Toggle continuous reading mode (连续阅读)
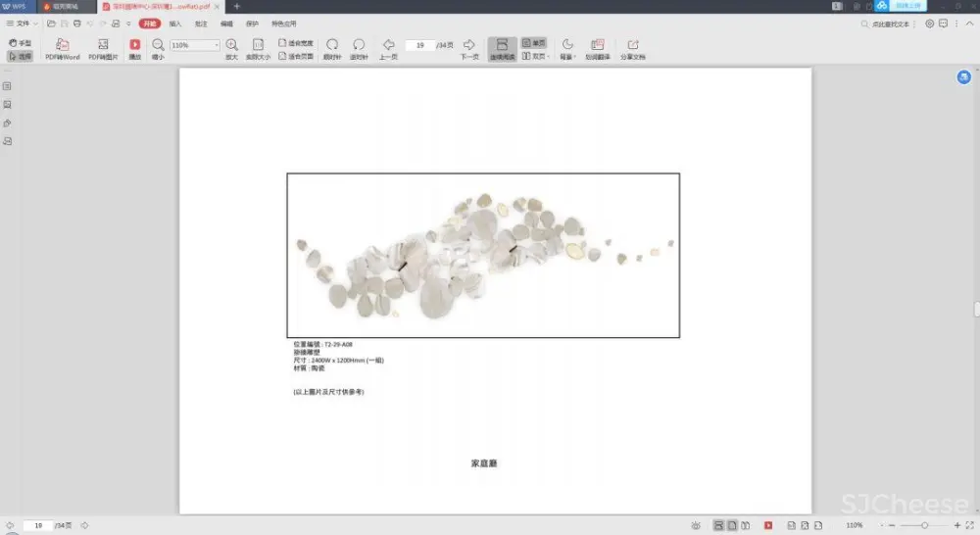Image resolution: width=980 pixels, height=535 pixels. click(502, 49)
